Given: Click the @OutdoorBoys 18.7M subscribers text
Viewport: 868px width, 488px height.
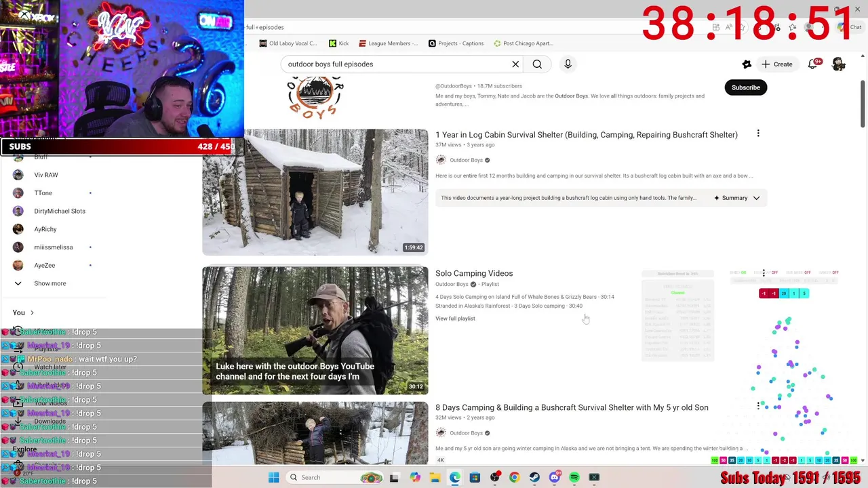Looking at the screenshot, I should coord(479,86).
